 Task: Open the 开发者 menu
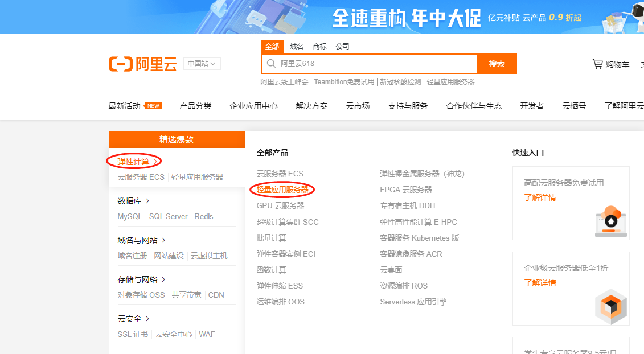click(x=532, y=106)
